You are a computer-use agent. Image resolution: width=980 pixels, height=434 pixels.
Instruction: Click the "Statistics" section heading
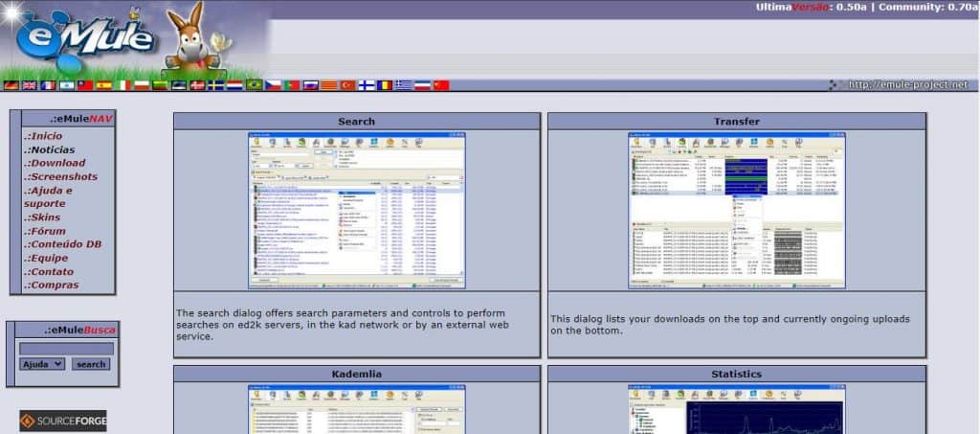[x=737, y=374]
